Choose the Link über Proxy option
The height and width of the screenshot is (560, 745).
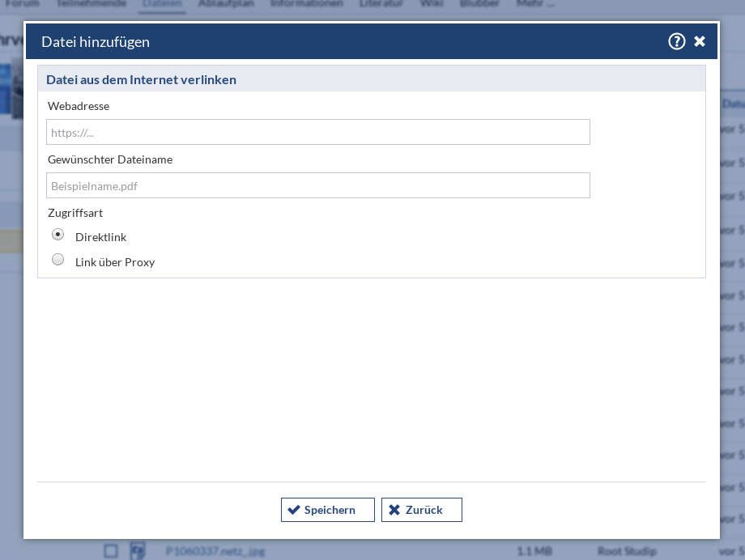(58, 260)
